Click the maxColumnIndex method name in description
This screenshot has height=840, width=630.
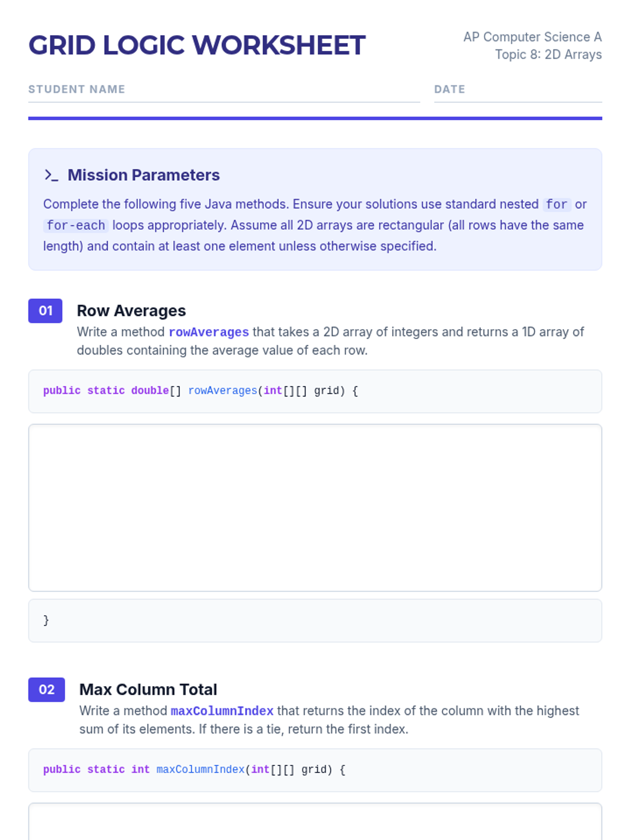pos(222,711)
